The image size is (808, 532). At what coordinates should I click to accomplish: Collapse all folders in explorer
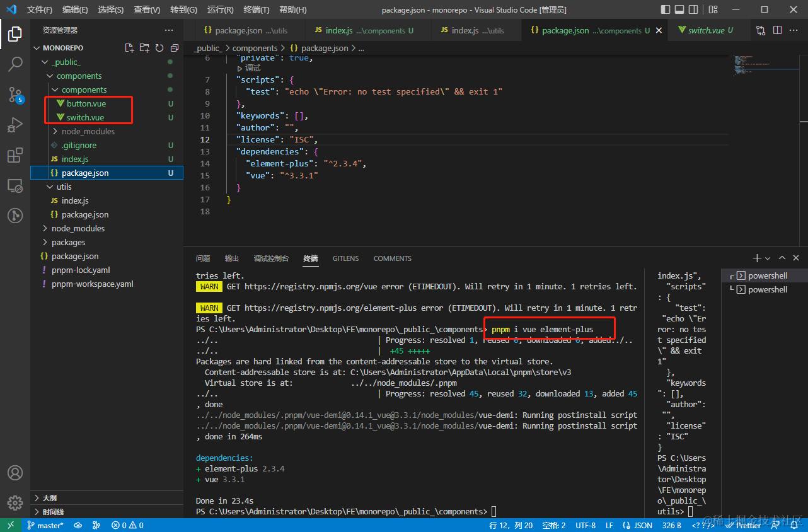pos(175,48)
